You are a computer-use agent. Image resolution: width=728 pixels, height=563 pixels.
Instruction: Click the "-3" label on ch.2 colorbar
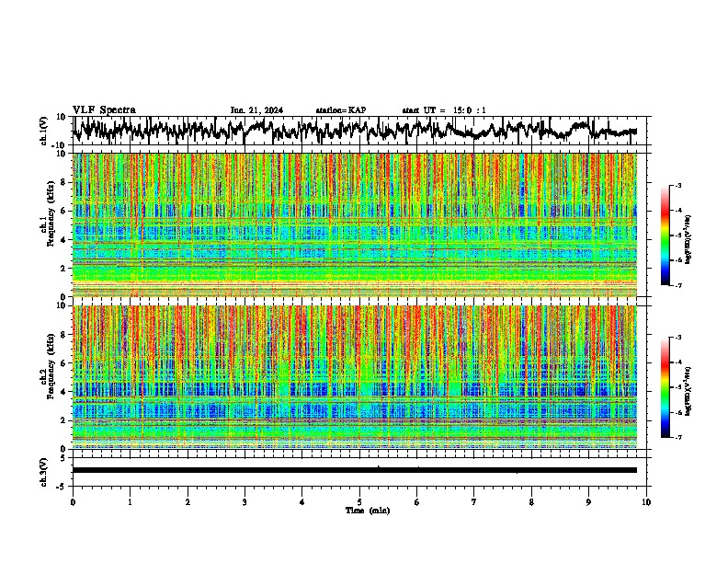click(677, 338)
